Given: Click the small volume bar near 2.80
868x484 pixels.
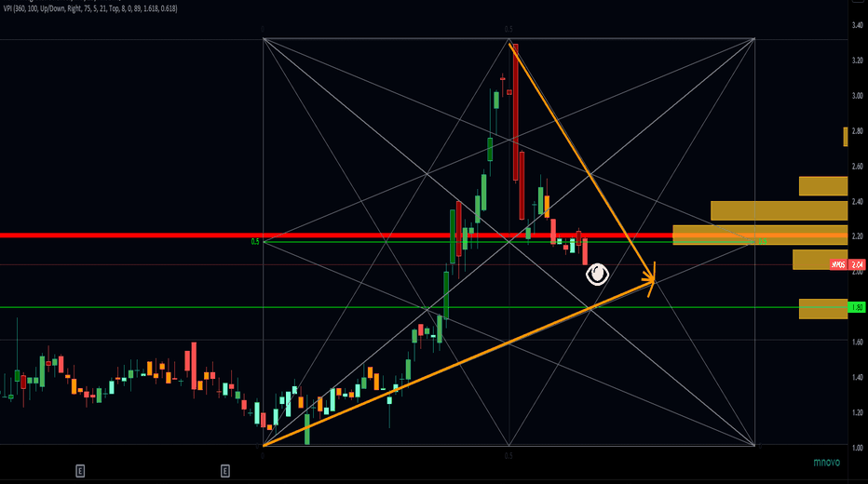Looking at the screenshot, I should 845,137.
